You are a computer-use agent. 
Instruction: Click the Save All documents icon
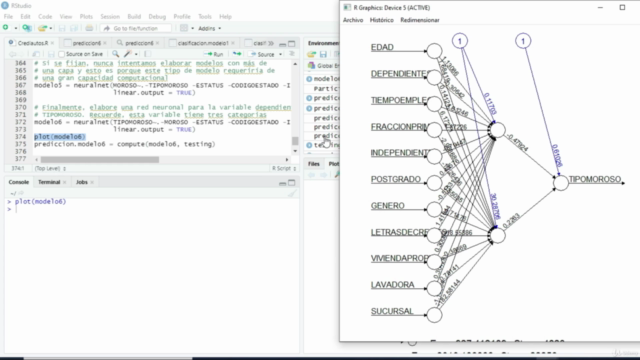pos(74,28)
